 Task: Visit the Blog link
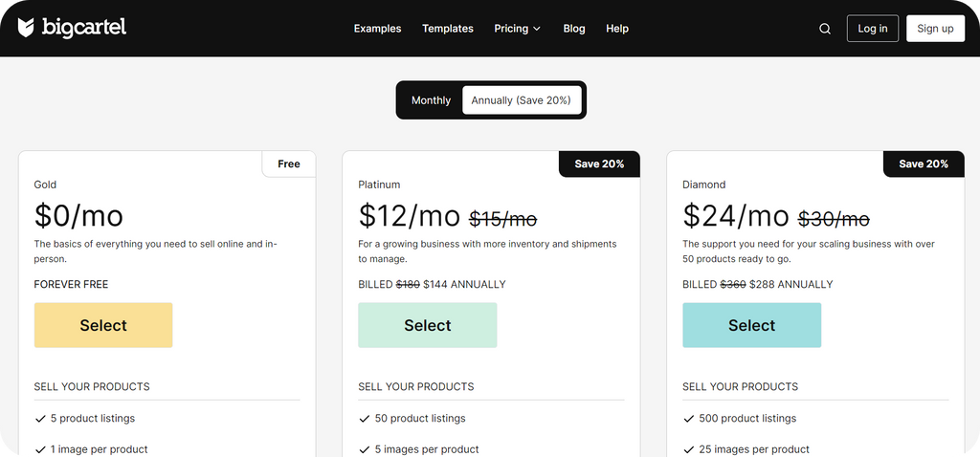(574, 29)
